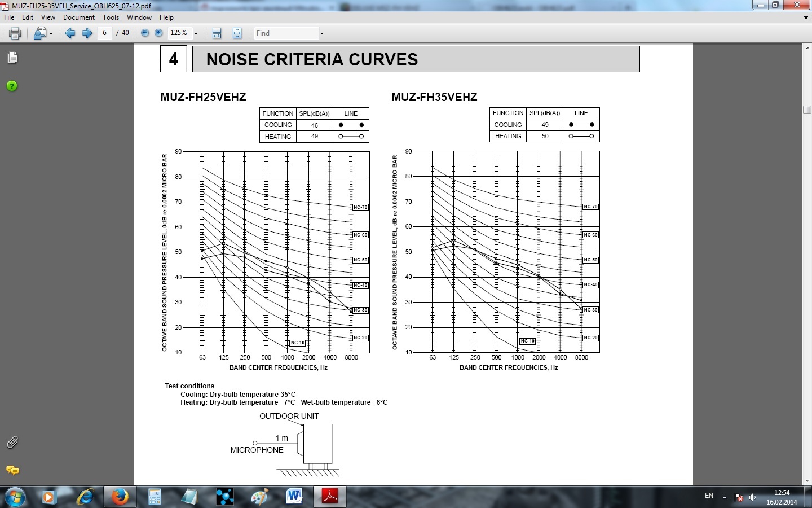Click the NC-10 label on right chart

pyautogui.click(x=527, y=341)
